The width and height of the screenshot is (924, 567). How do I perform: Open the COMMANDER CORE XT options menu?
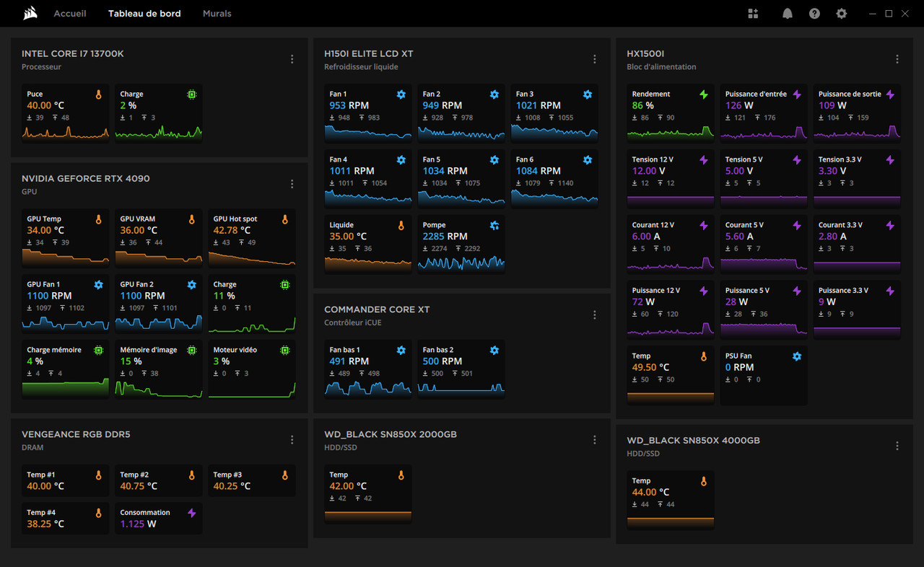point(594,315)
